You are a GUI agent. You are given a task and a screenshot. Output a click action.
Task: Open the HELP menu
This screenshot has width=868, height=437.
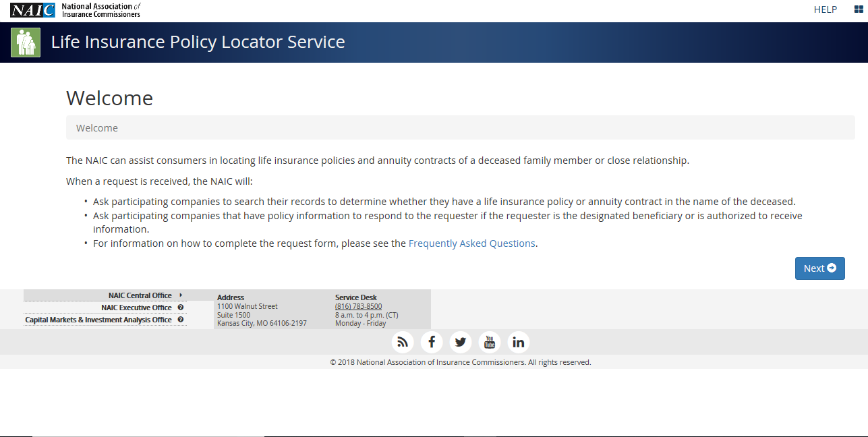[825, 9]
